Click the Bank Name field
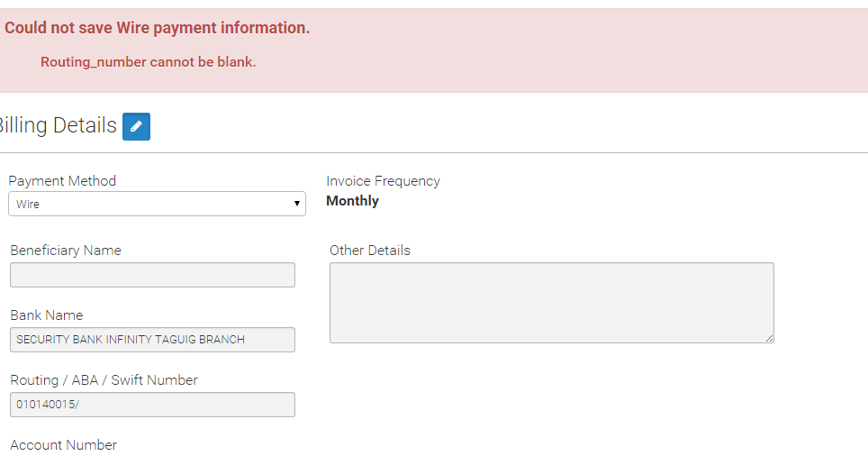 152,340
